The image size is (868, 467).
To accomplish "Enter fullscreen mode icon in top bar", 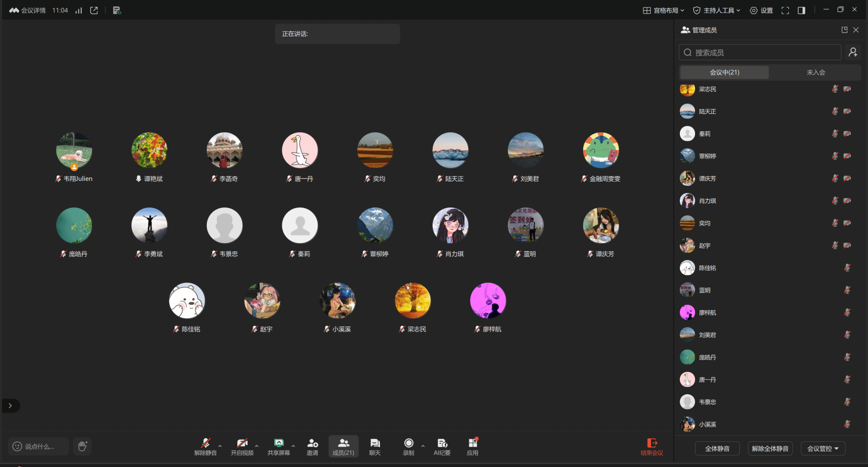I will 785,11.
